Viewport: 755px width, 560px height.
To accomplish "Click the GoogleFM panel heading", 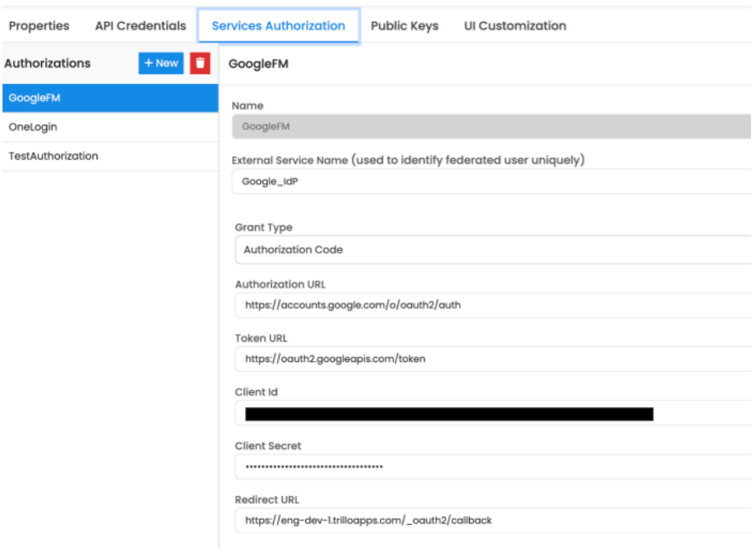I will tap(259, 64).
